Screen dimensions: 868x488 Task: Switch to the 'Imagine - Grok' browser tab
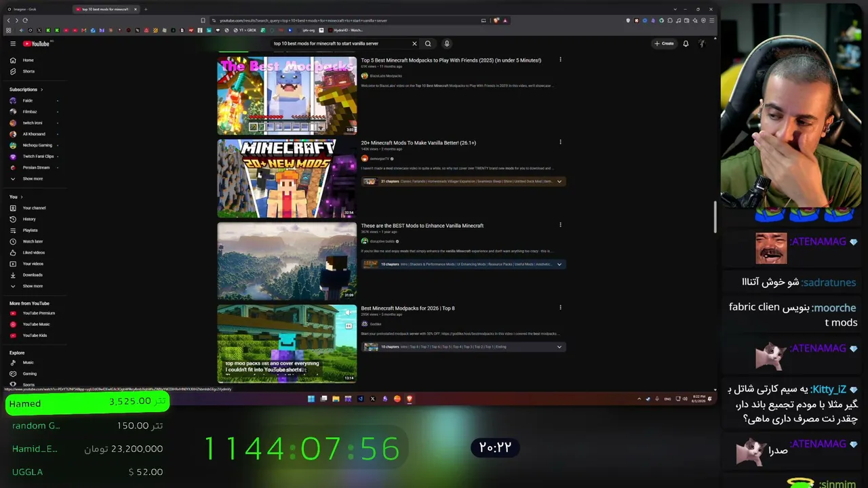37,9
